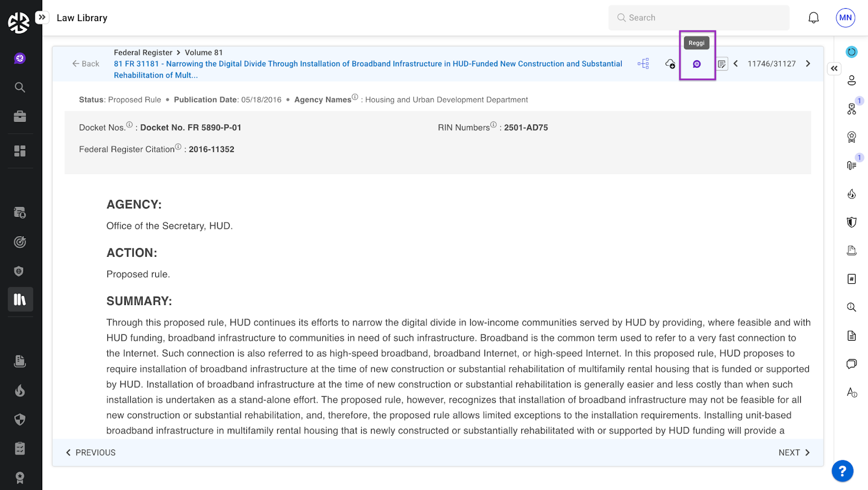The height and width of the screenshot is (490, 868).
Task: Click the NEXT button at bottom
Action: coord(794,453)
